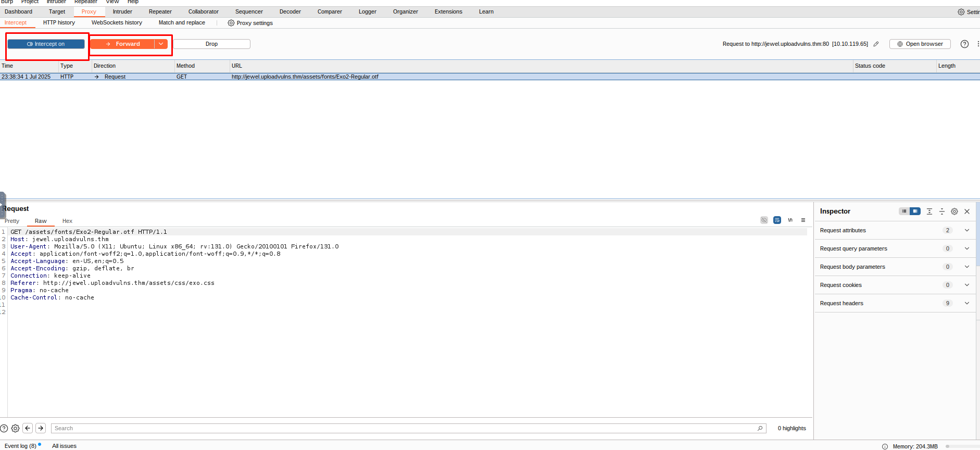The width and height of the screenshot is (980, 450).
Task: Open the Forward button dropdown arrow
Action: 161,44
